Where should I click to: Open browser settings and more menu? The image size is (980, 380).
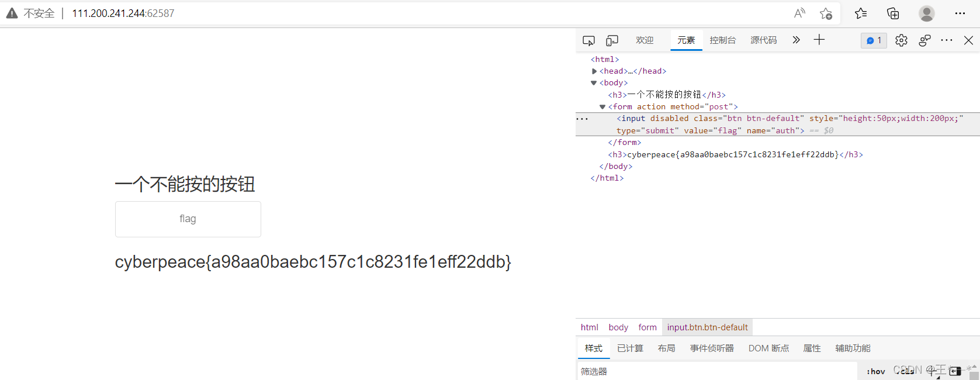[x=960, y=13]
